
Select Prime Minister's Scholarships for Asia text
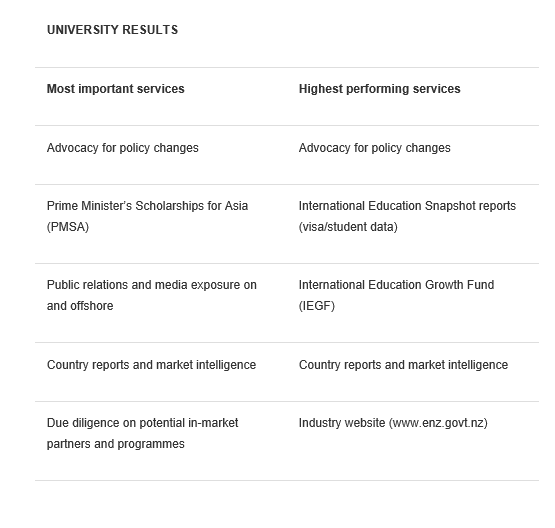pos(147,206)
